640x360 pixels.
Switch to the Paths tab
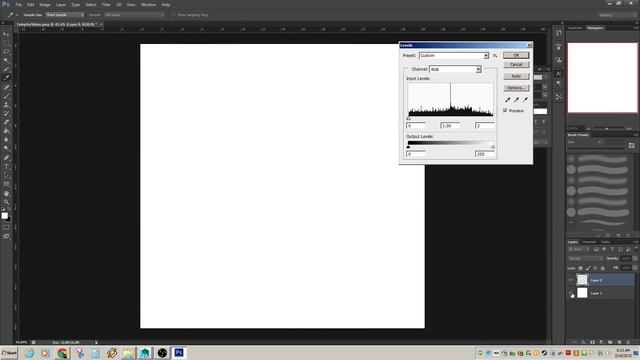coord(605,242)
